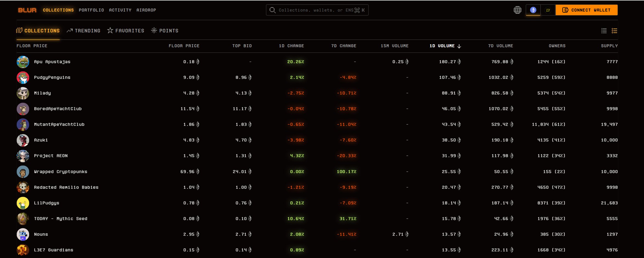Click Wrapped Cryptopunks floor price 69.96
Screen dimensions: 644x258
(x=190, y=172)
